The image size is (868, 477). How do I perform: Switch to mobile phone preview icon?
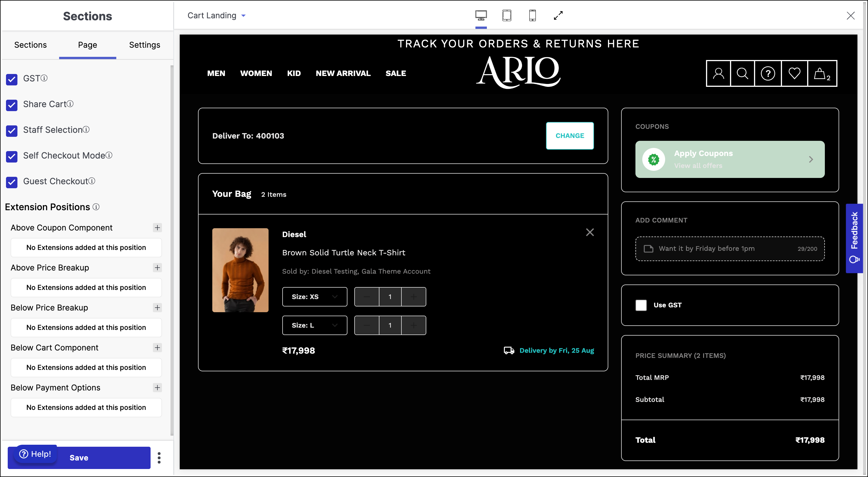pyautogui.click(x=532, y=15)
